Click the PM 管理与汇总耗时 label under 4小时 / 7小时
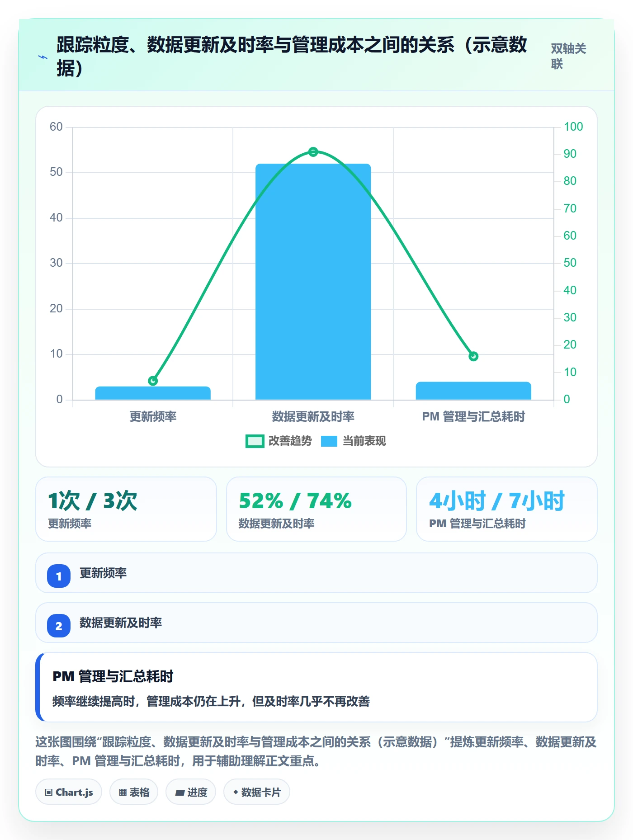Viewport: 633px width, 840px height. (x=477, y=524)
